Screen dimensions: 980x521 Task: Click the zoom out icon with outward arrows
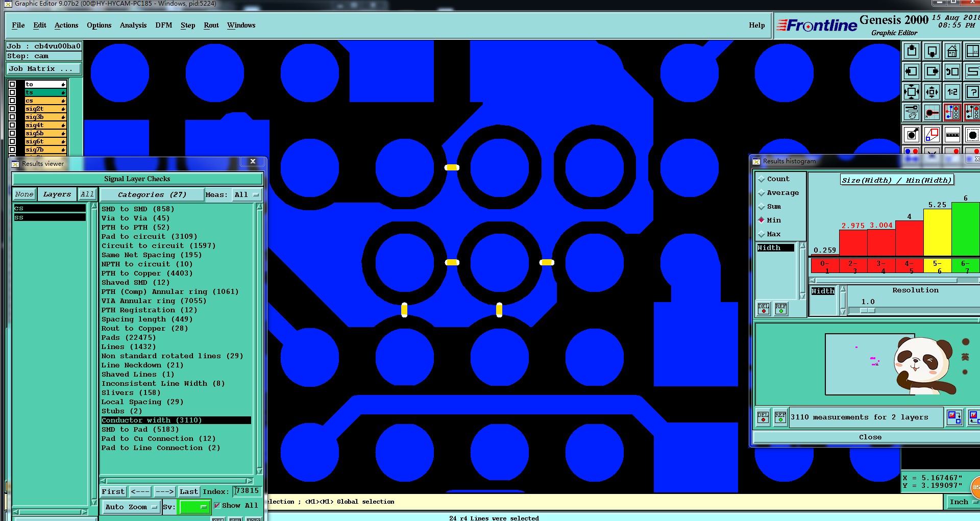click(x=932, y=92)
